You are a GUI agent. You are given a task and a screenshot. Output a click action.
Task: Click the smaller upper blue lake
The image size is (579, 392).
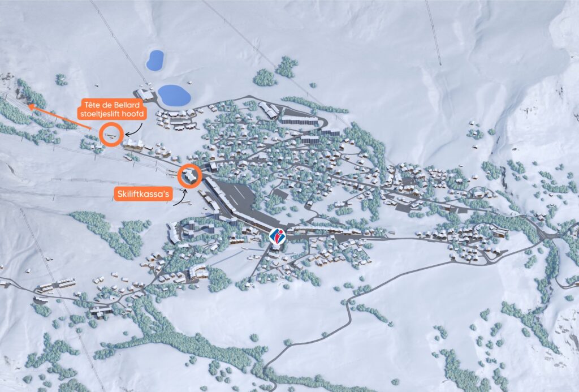(155, 60)
